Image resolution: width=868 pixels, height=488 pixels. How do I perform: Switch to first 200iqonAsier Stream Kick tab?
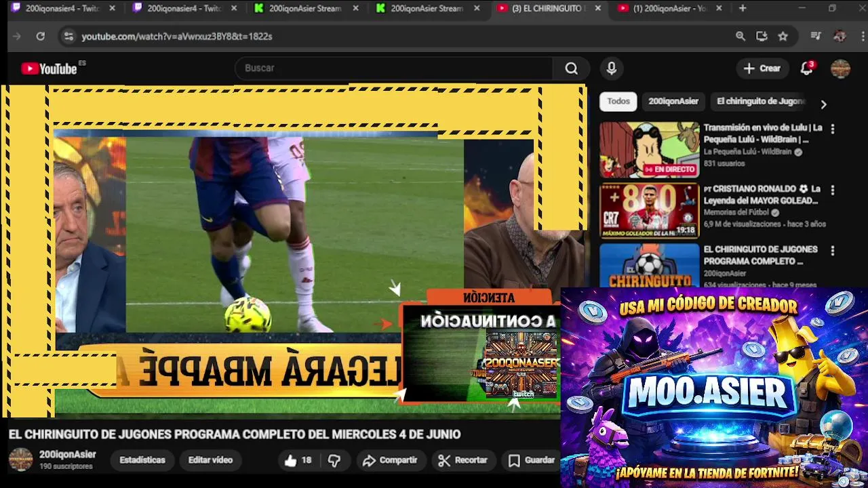tap(305, 9)
